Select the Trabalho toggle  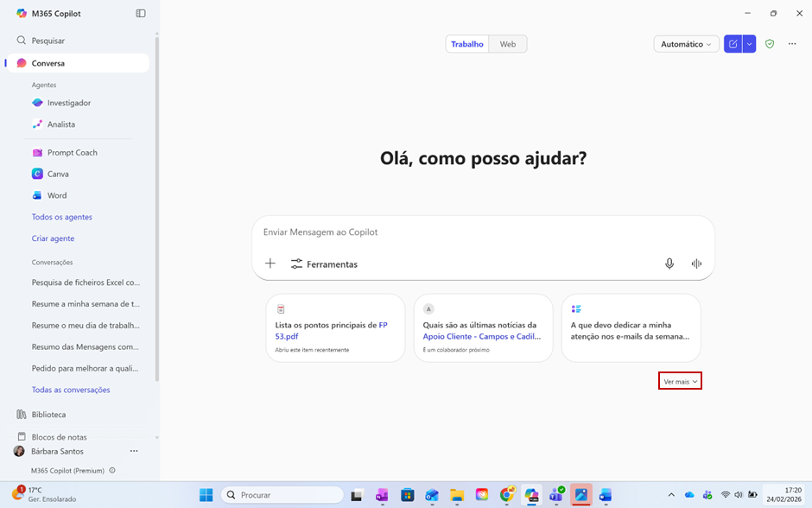pos(467,44)
